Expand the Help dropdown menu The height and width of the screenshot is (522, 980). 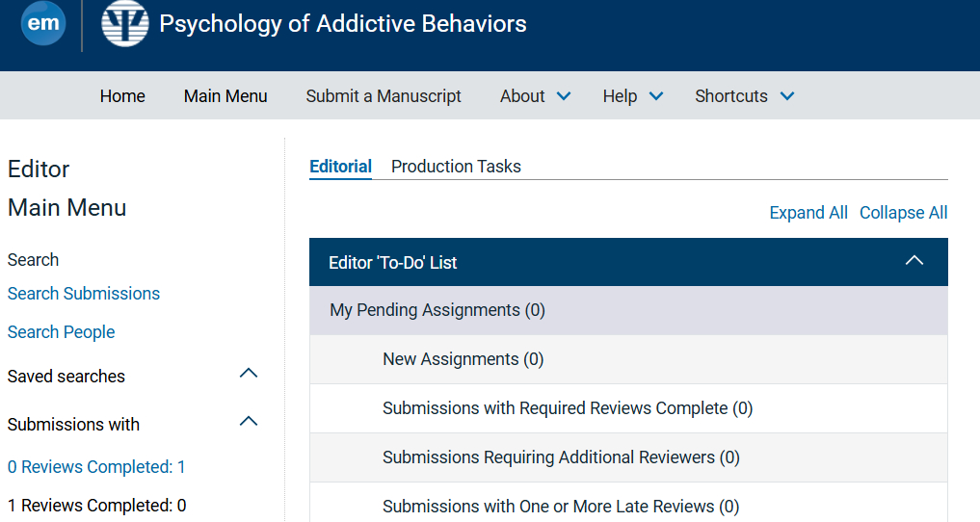pos(632,96)
